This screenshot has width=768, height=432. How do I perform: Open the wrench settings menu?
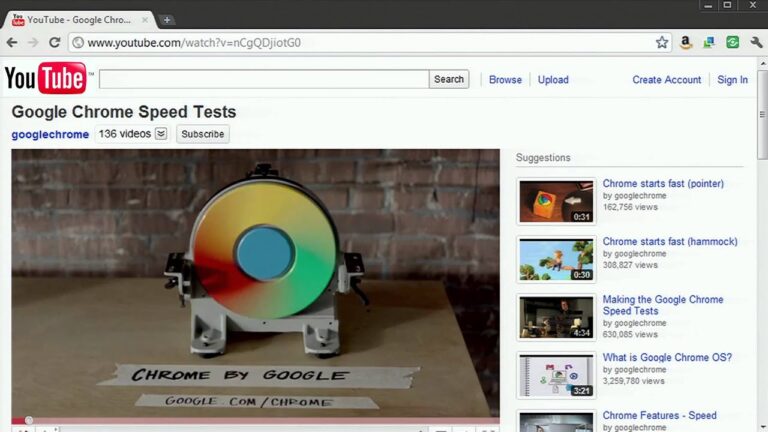[x=756, y=43]
